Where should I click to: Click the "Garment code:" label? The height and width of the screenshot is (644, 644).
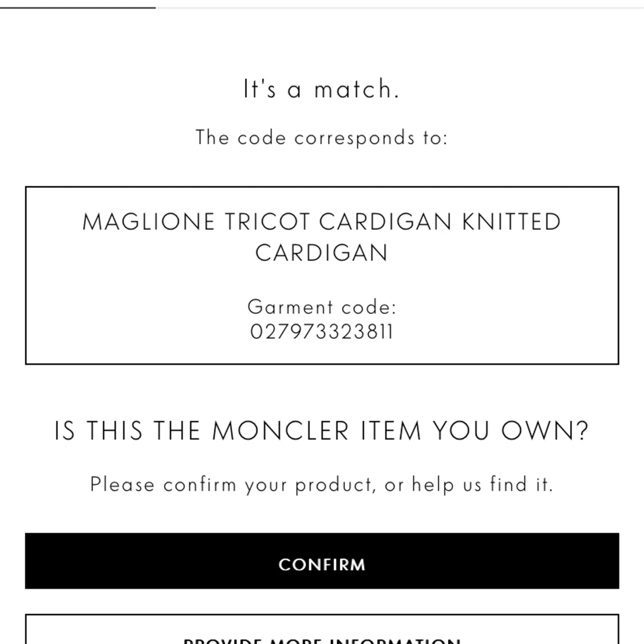pyautogui.click(x=322, y=307)
